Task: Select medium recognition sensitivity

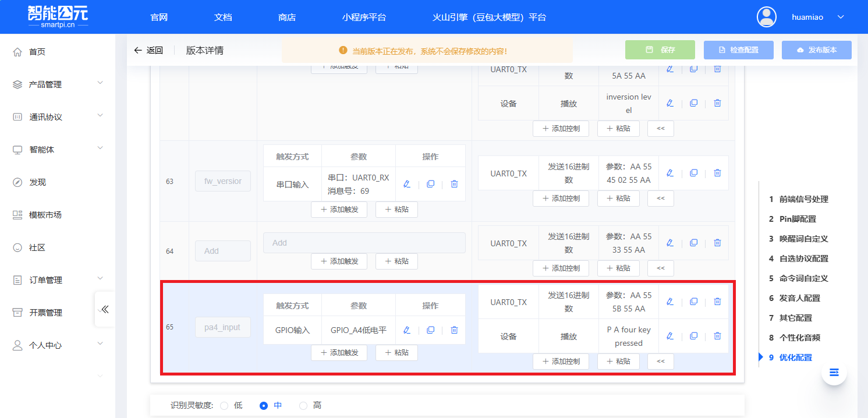Action: tap(264, 406)
